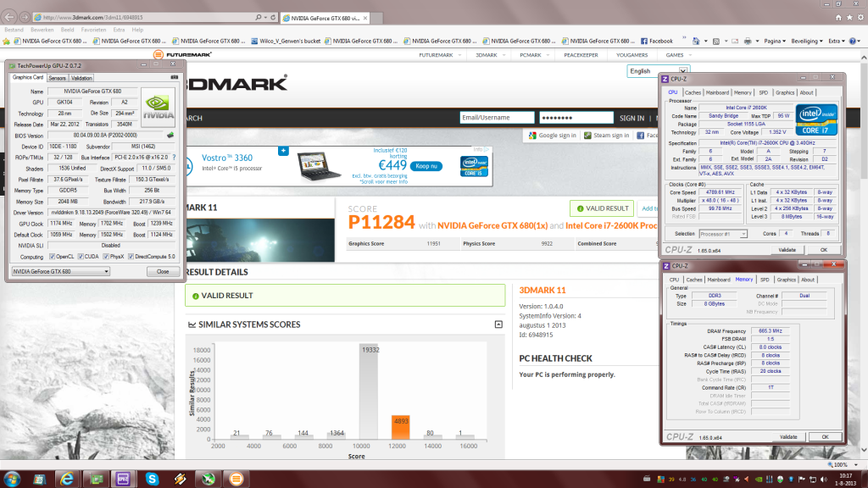
Task: Open the Favorieten menu
Action: pos(93,30)
